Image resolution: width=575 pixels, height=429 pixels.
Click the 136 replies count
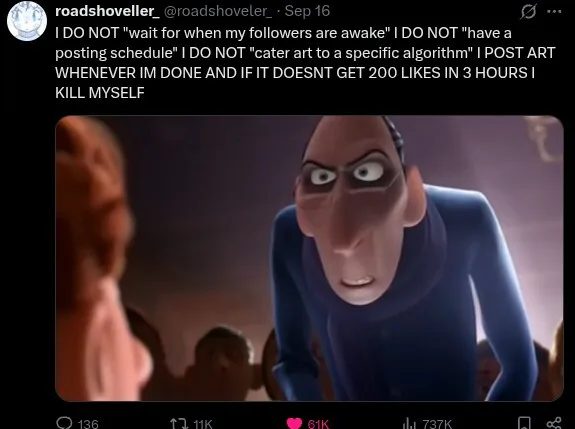pyautogui.click(x=88, y=424)
